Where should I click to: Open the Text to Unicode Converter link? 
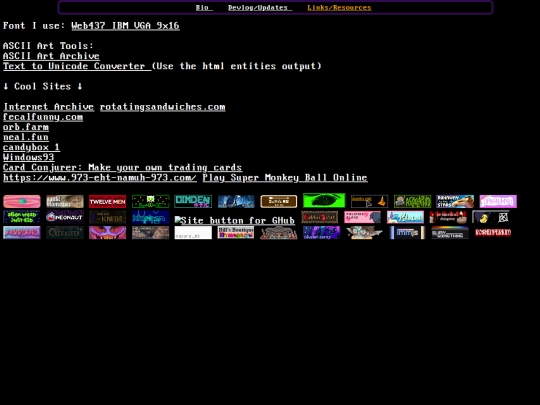tap(77, 66)
